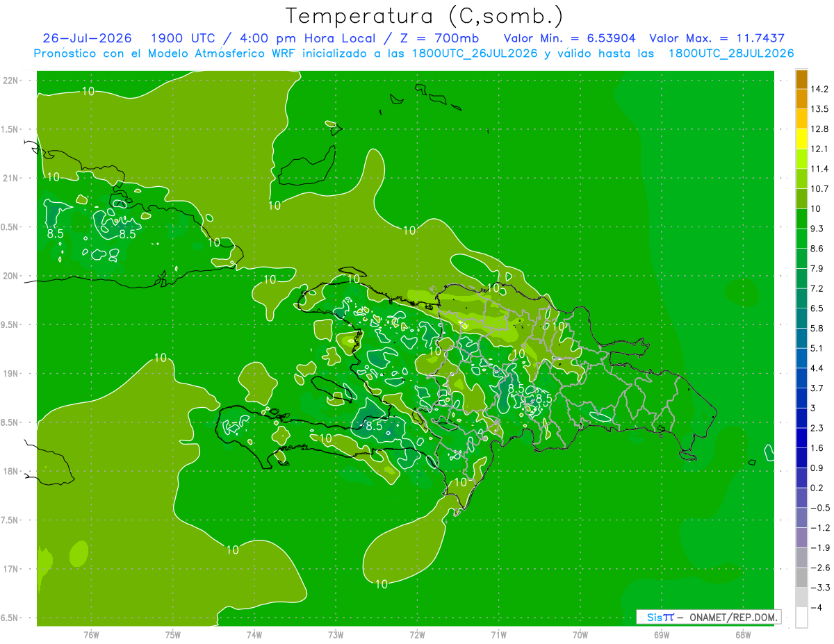Click the '17N' latitude axis label
Viewport: 834px width, 644px height.
pos(10,570)
